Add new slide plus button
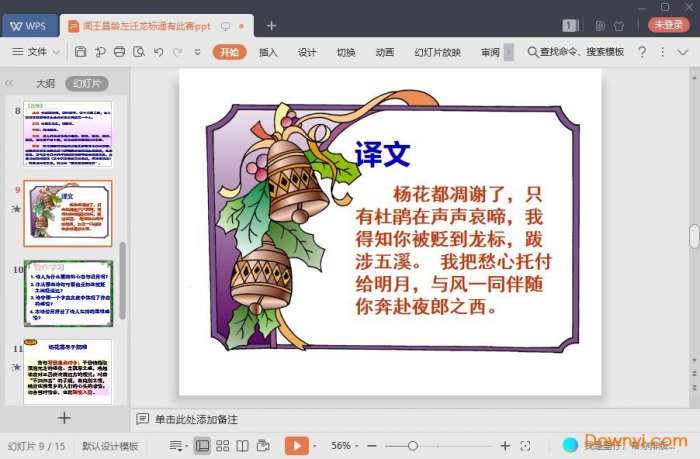700x459 pixels. pyautogui.click(x=64, y=418)
